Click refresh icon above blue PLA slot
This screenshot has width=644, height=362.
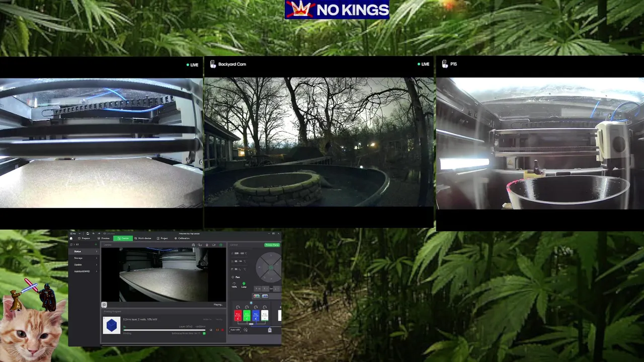click(x=256, y=307)
